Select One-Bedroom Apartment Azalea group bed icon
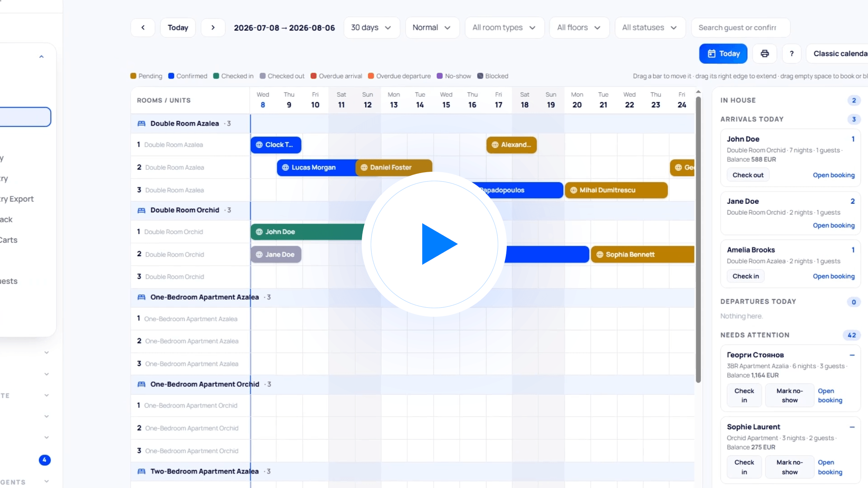Image resolution: width=868 pixels, height=488 pixels. [x=142, y=297]
